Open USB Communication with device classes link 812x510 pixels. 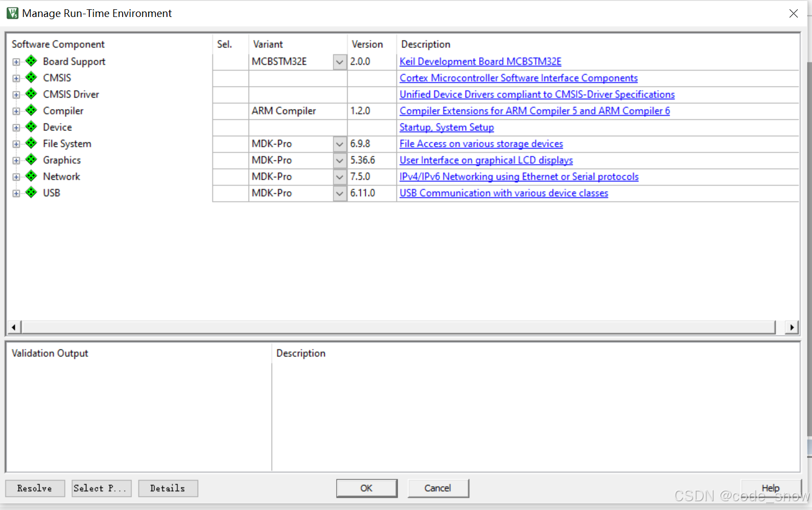504,193
